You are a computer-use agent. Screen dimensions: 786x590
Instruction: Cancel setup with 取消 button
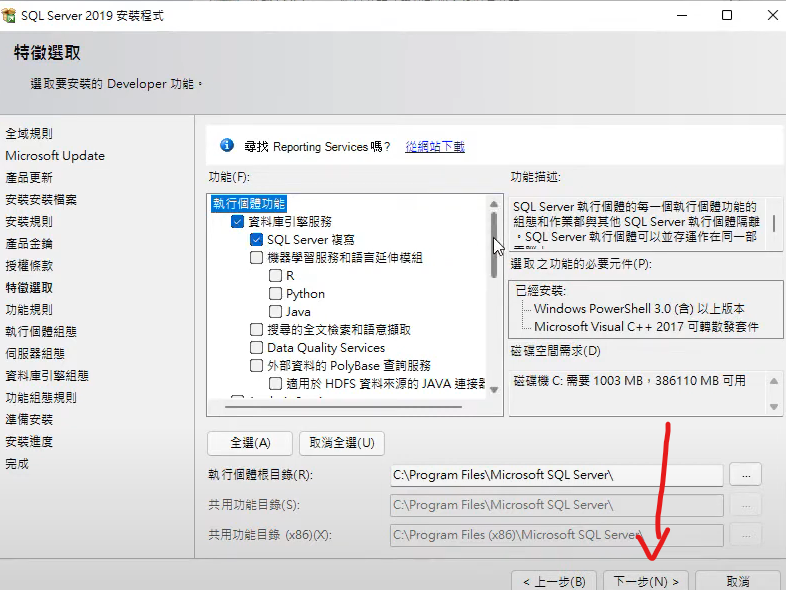738,581
